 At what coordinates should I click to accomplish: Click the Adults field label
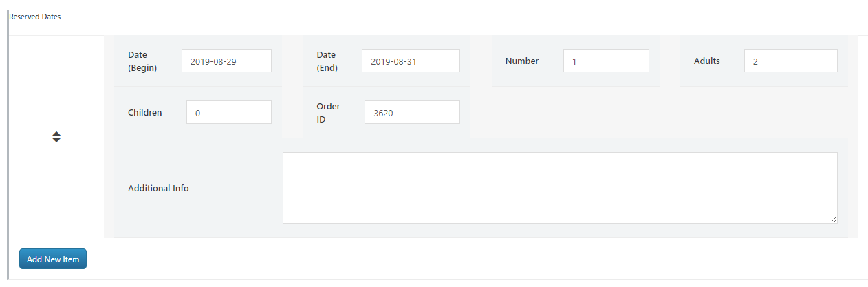tap(707, 61)
